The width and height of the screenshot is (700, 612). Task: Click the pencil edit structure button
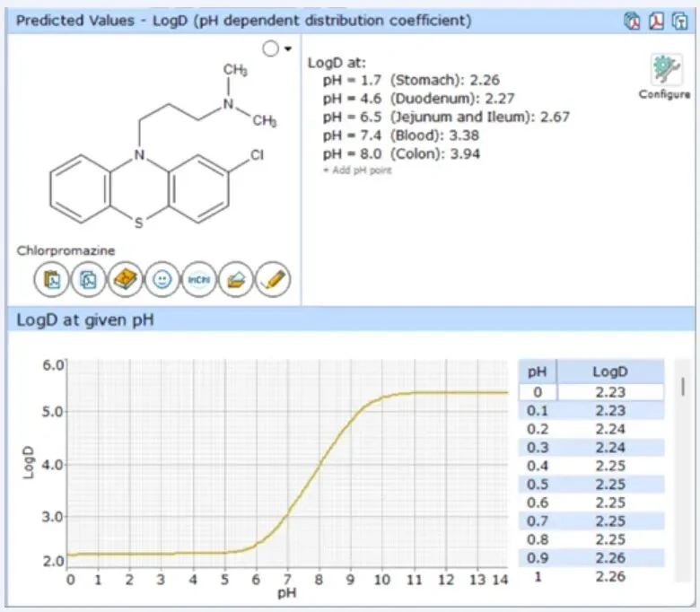273,279
